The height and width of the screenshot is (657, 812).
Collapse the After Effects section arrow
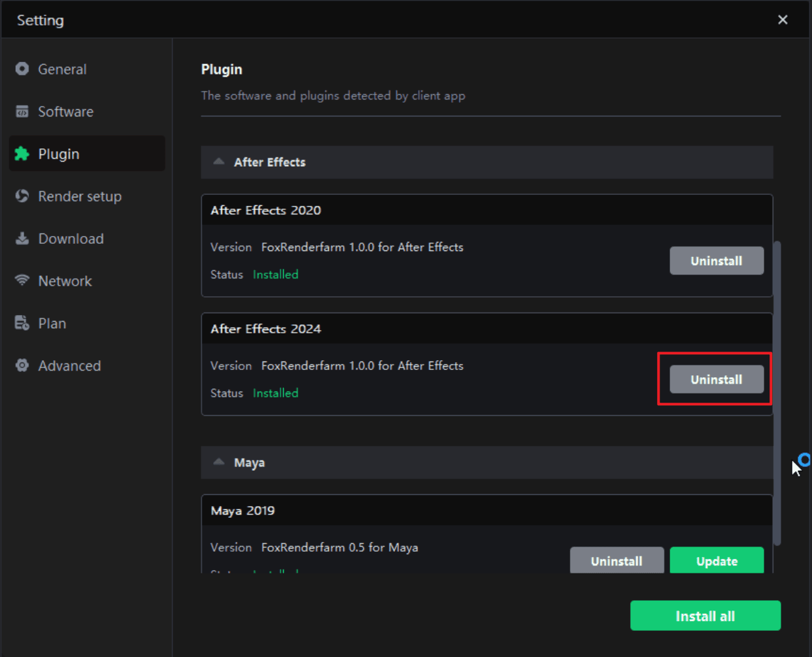tap(219, 161)
